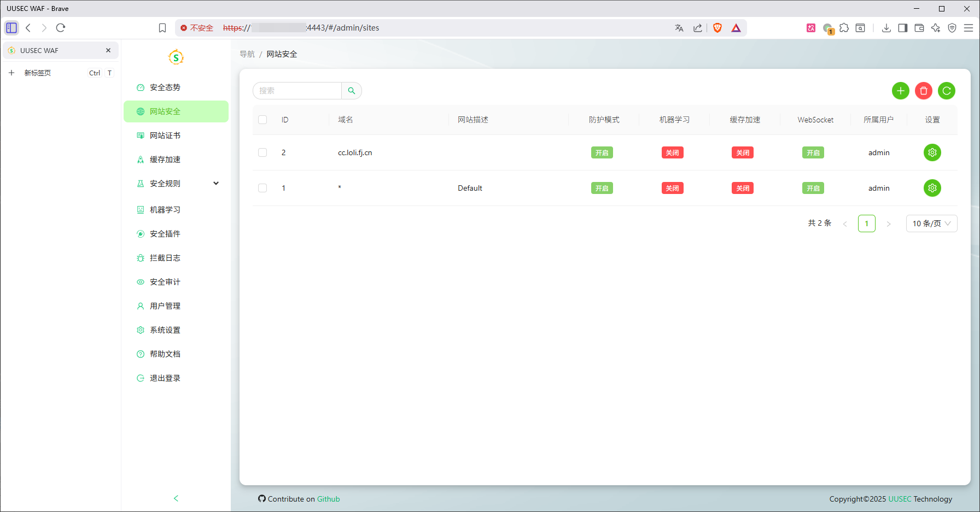Click the browser address bar URL
This screenshot has height=512, width=980.
pyautogui.click(x=301, y=28)
